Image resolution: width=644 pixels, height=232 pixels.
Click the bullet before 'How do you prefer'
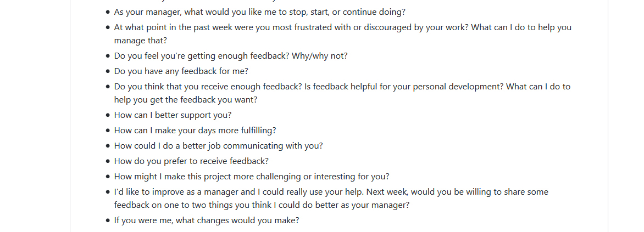click(108, 161)
